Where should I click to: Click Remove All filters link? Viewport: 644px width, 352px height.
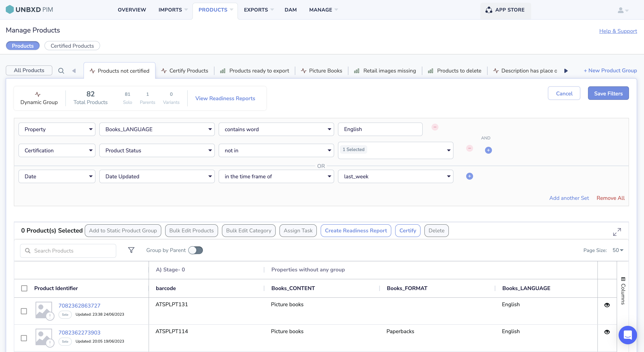611,198
